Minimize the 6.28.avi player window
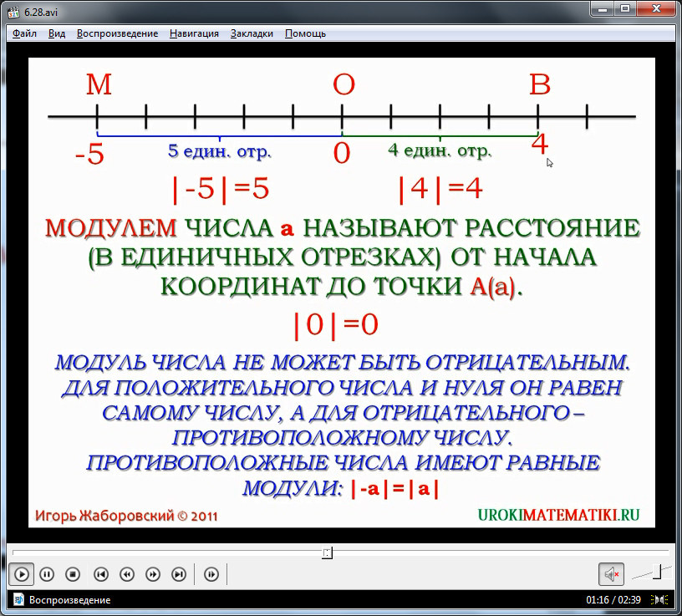The height and width of the screenshot is (616, 682). (x=603, y=8)
